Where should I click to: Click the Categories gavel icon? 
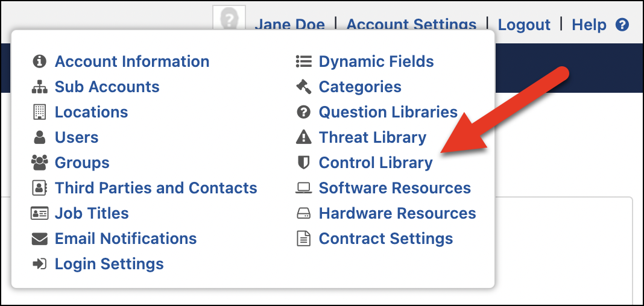click(303, 87)
